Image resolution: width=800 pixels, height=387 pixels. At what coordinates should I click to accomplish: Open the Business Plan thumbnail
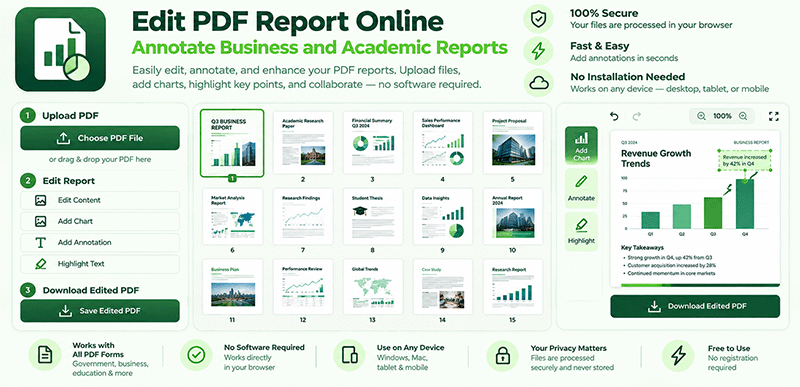(x=232, y=287)
